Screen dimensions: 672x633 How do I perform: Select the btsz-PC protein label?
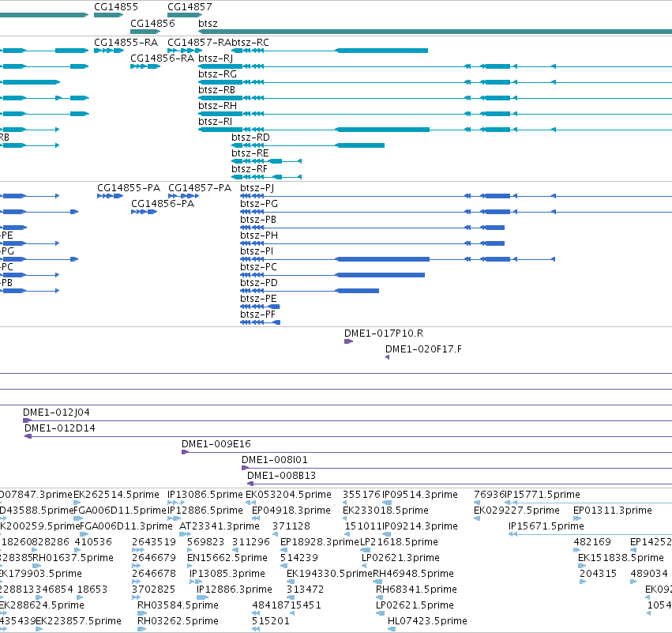[x=258, y=267]
